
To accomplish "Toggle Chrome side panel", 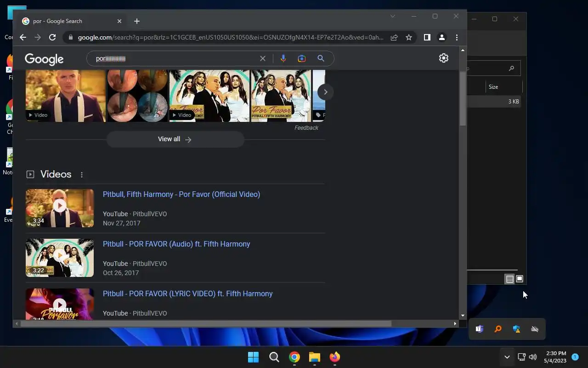I will coord(427,38).
